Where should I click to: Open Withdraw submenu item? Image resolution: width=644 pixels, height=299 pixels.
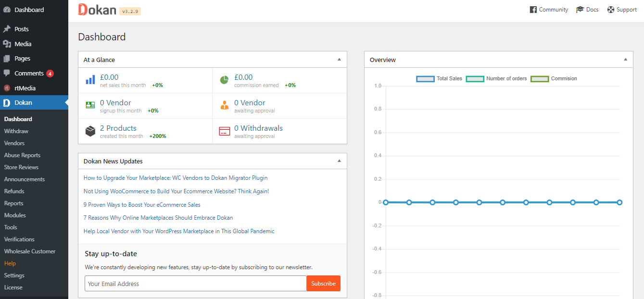point(16,131)
